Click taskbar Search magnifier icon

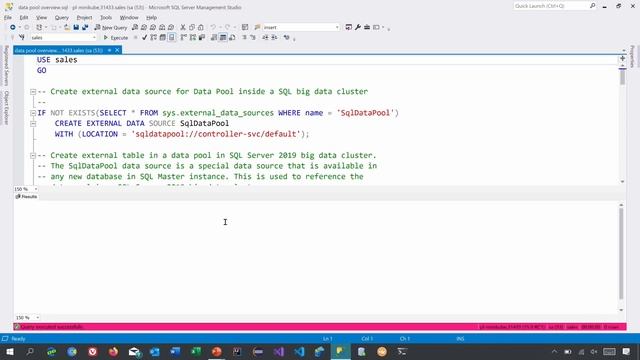tap(30, 351)
